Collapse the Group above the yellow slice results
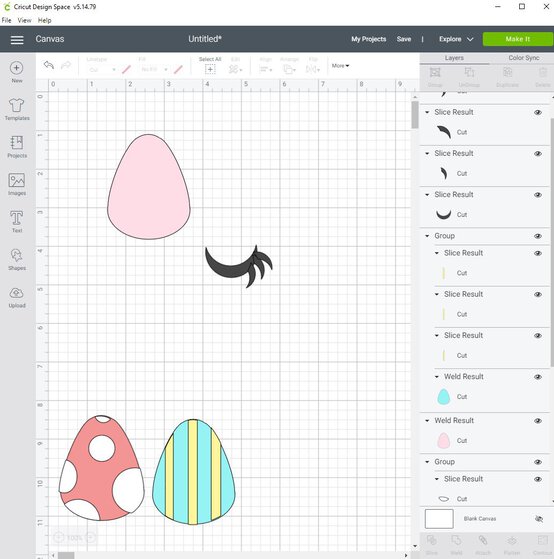Image resolution: width=554 pixels, height=559 pixels. tap(427, 236)
